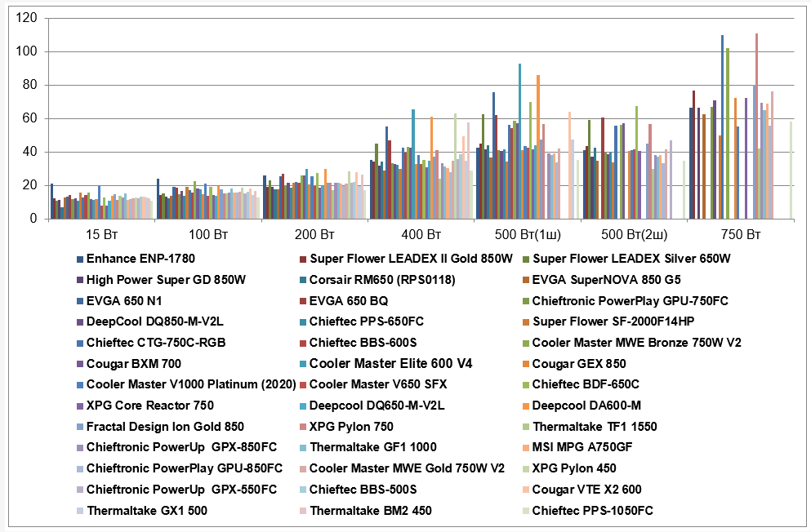Click the EVGA SuperNOVA 850 G5 legend label
Image resolution: width=811 pixels, height=532 pixels.
(606, 280)
